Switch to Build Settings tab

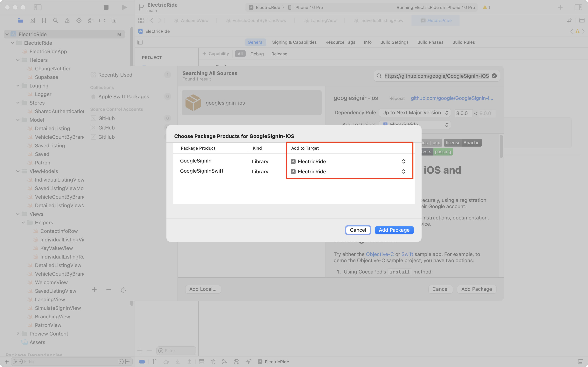coord(394,42)
